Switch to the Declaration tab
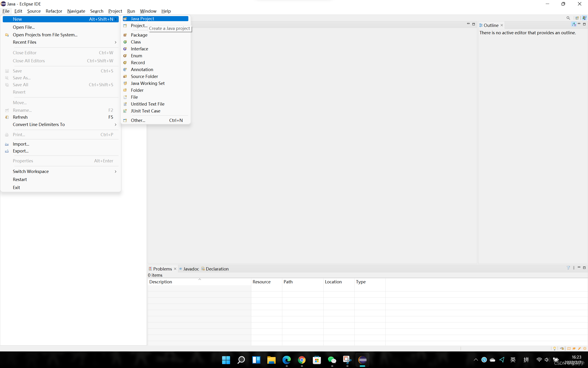The width and height of the screenshot is (588, 368). coord(215,269)
